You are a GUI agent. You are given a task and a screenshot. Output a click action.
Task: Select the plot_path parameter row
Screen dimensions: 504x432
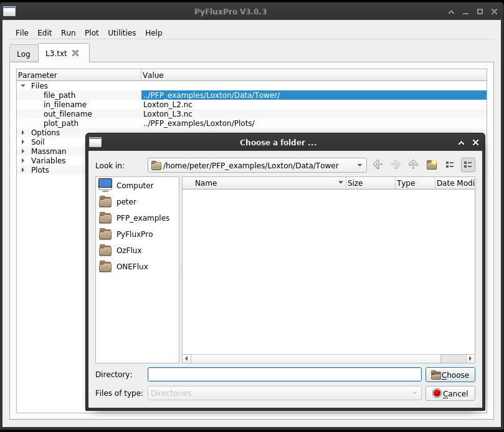pos(61,123)
